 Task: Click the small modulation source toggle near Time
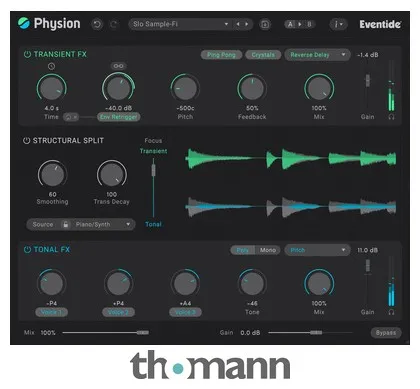point(71,117)
